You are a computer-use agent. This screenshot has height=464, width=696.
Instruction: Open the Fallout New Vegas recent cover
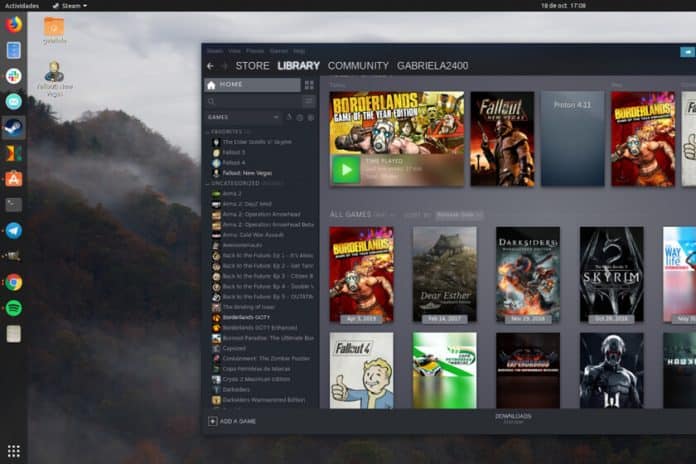(x=502, y=139)
